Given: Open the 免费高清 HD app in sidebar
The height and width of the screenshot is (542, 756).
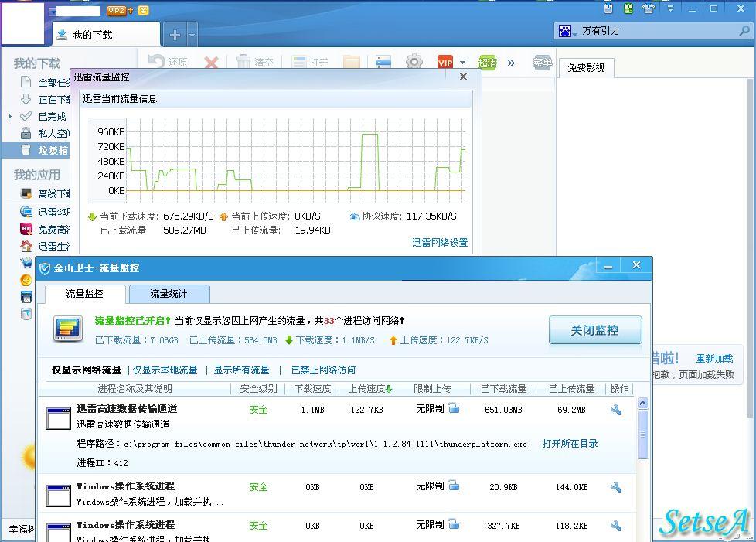Looking at the screenshot, I should (x=46, y=229).
